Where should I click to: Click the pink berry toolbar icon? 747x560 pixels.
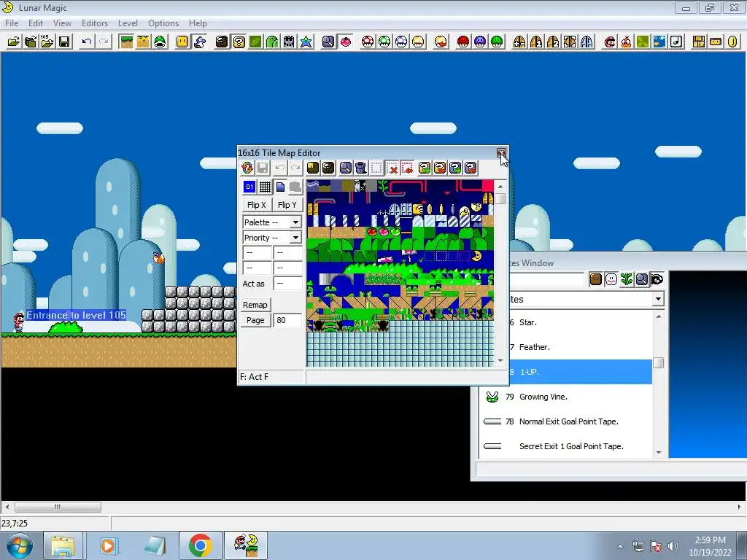click(345, 42)
